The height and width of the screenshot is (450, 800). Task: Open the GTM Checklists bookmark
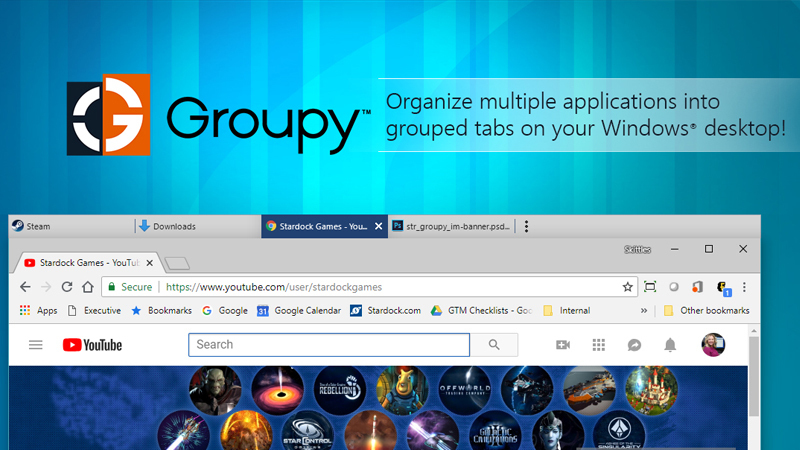click(482, 310)
